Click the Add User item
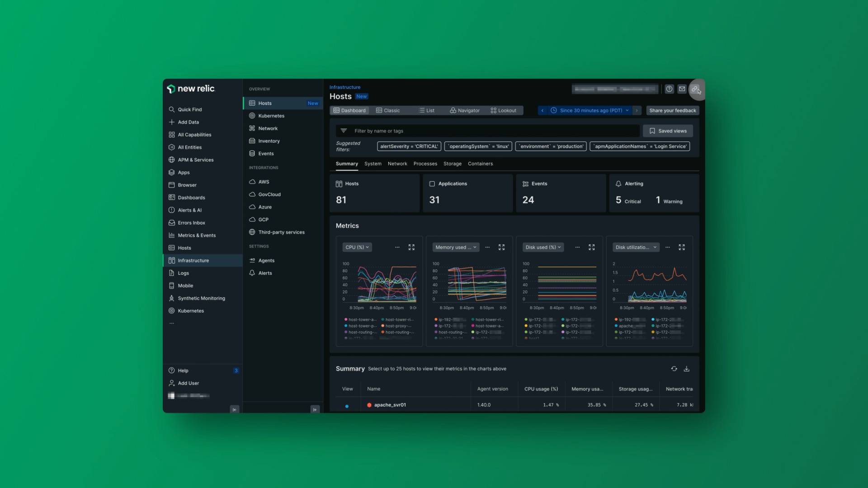The width and height of the screenshot is (868, 488). pyautogui.click(x=188, y=383)
